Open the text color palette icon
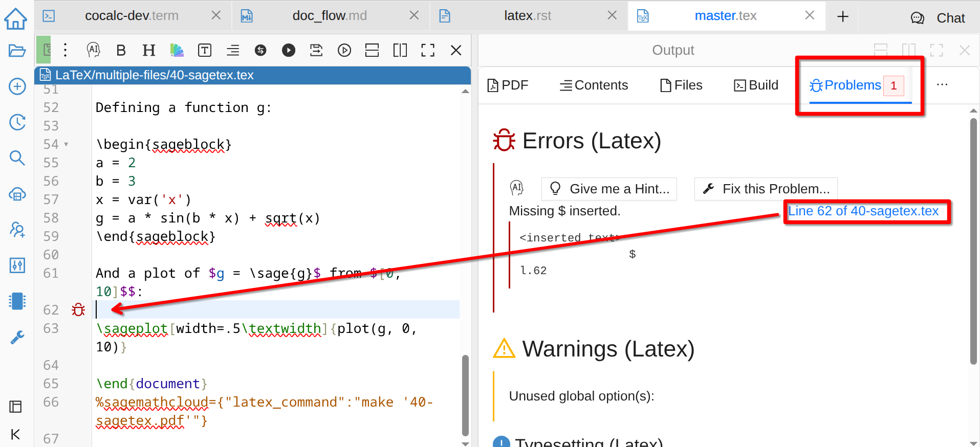The height and width of the screenshot is (447, 980). pyautogui.click(x=177, y=50)
